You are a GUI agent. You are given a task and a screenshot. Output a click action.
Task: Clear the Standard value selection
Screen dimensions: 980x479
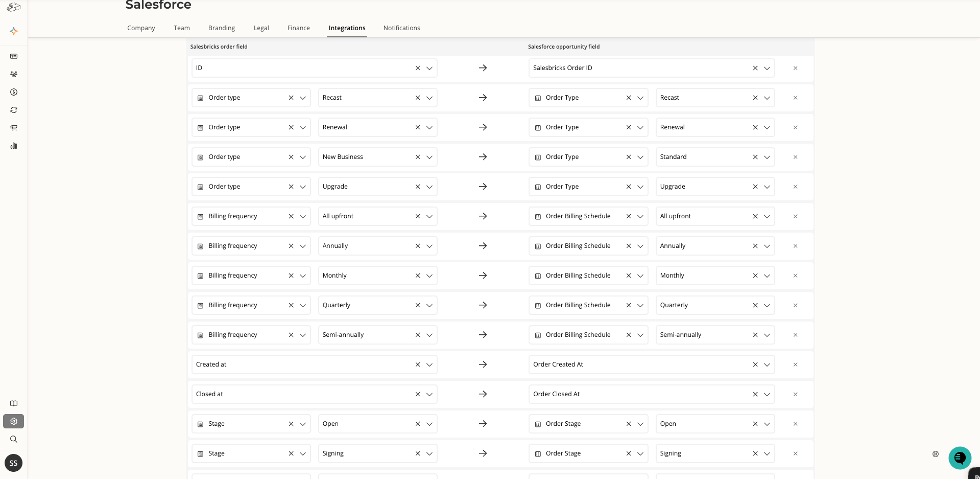click(755, 157)
